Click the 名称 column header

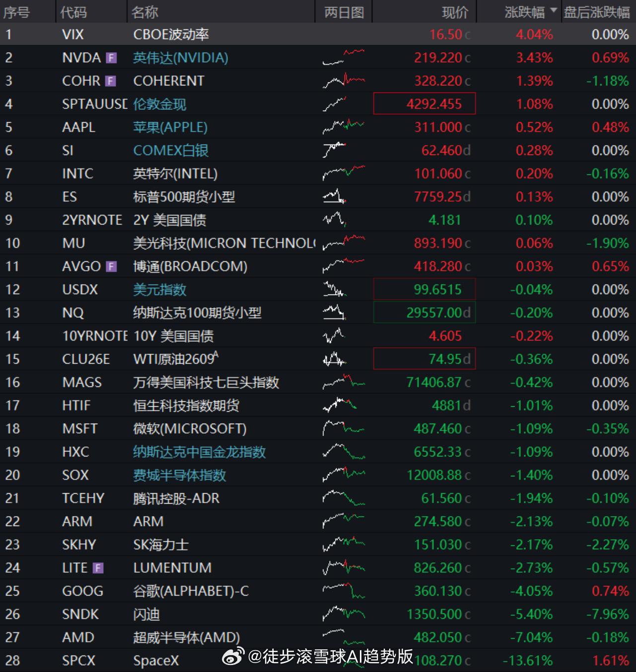click(x=145, y=12)
